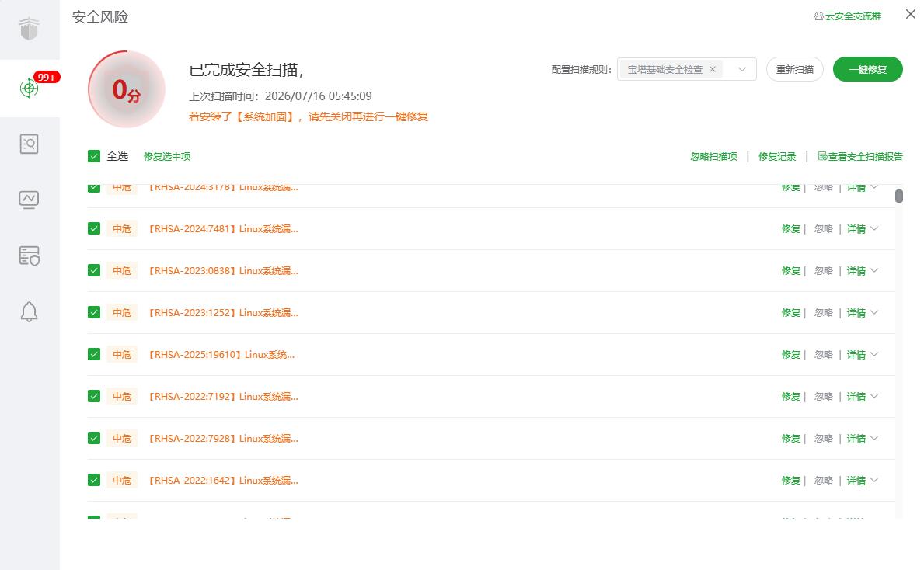Screen dimensions: 924x570
Task: Open the server protection sidebar icon
Action: pos(29,255)
